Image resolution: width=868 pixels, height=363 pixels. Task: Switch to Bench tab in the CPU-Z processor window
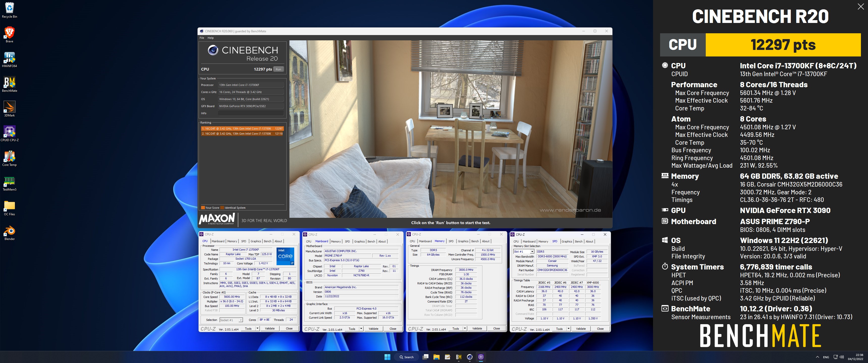click(x=267, y=241)
